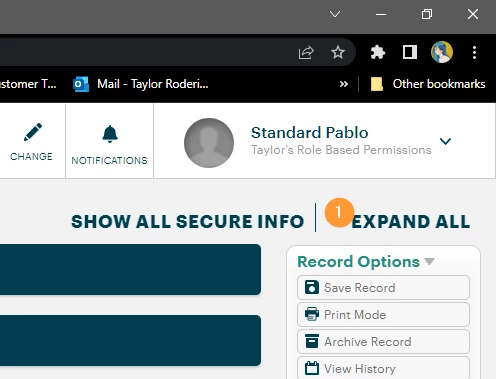Open Chrome three-dot menu
This screenshot has width=496, height=379.
[x=474, y=52]
